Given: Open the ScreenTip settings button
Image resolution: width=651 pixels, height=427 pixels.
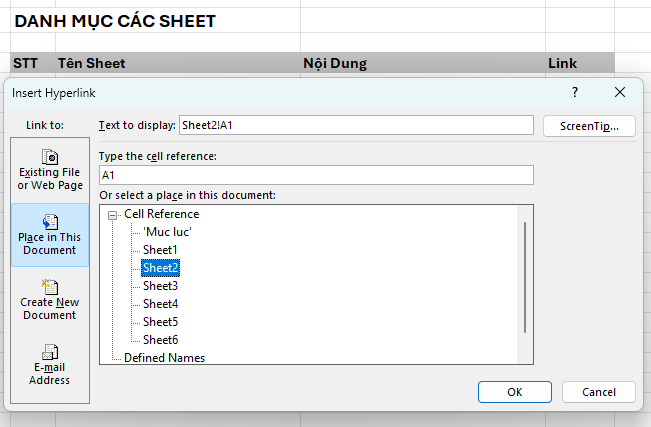Looking at the screenshot, I should point(589,126).
